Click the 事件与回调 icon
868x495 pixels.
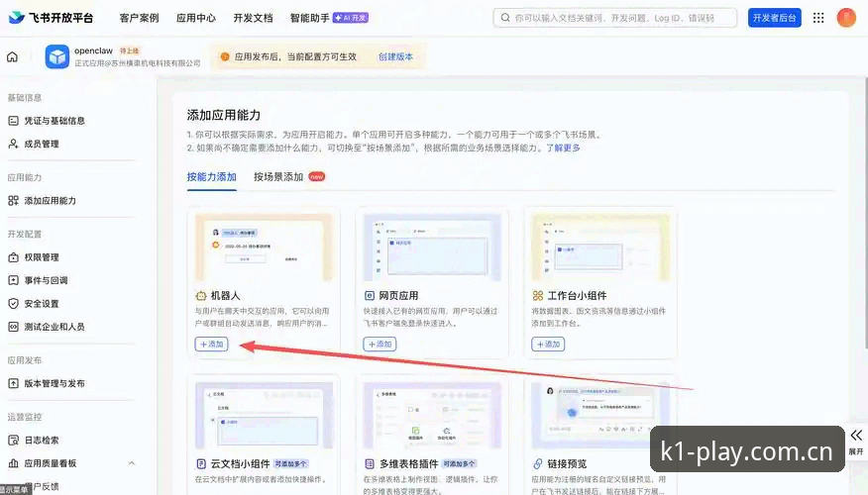point(13,280)
